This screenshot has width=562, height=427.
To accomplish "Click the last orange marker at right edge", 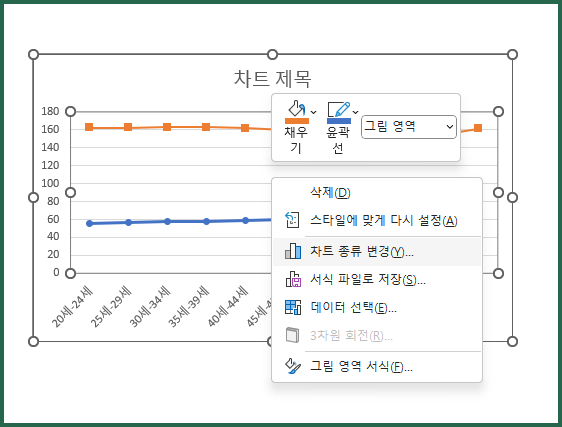I will [478, 128].
